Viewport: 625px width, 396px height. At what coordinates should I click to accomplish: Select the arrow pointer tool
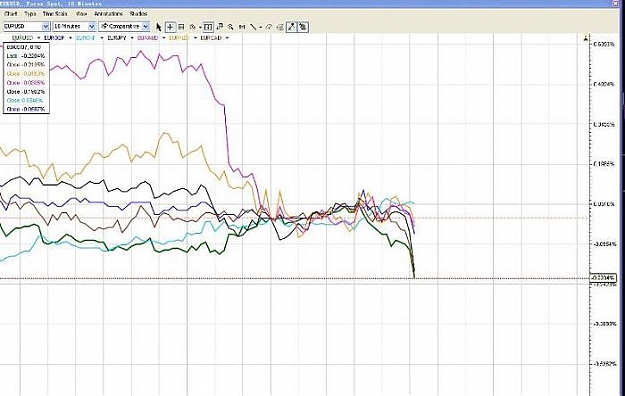point(159,27)
